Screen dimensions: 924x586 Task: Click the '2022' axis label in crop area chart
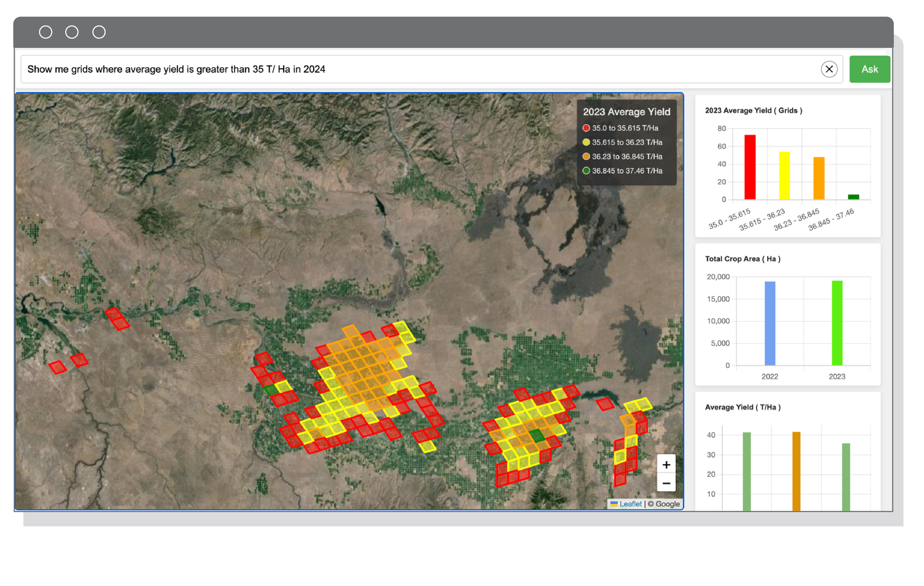[770, 376]
